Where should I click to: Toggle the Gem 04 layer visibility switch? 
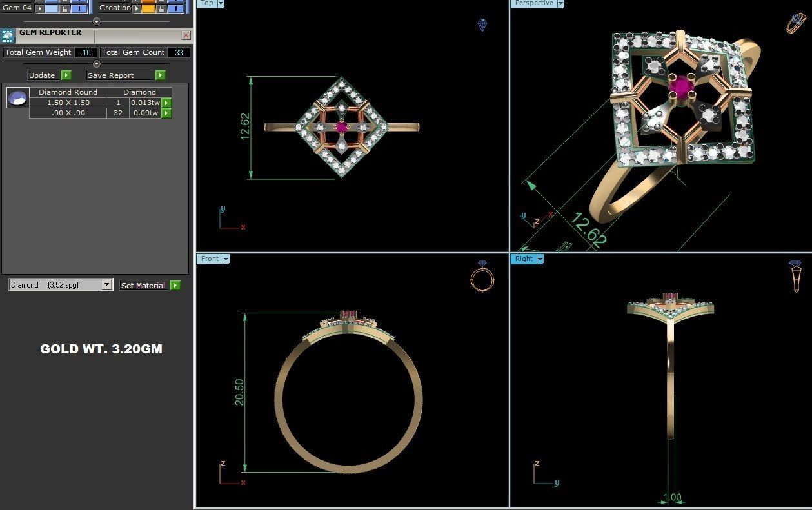(79, 8)
